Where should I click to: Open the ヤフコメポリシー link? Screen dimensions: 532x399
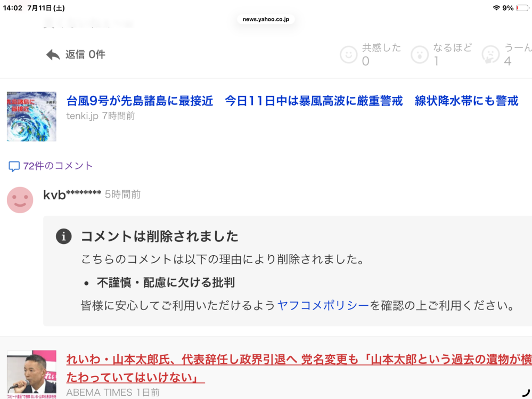(323, 305)
